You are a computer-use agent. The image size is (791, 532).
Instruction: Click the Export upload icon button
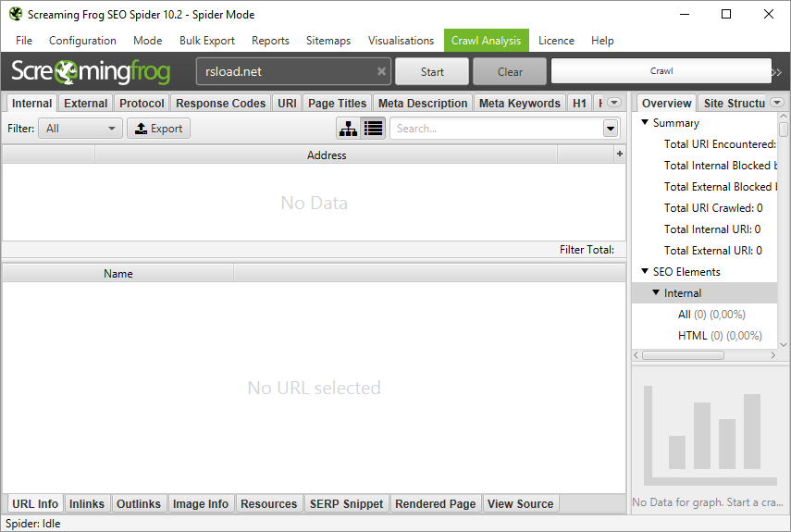tap(158, 129)
